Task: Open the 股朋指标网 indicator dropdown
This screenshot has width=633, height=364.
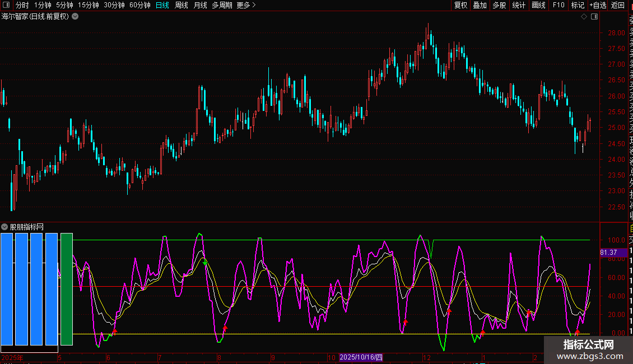Action: [x=4, y=227]
